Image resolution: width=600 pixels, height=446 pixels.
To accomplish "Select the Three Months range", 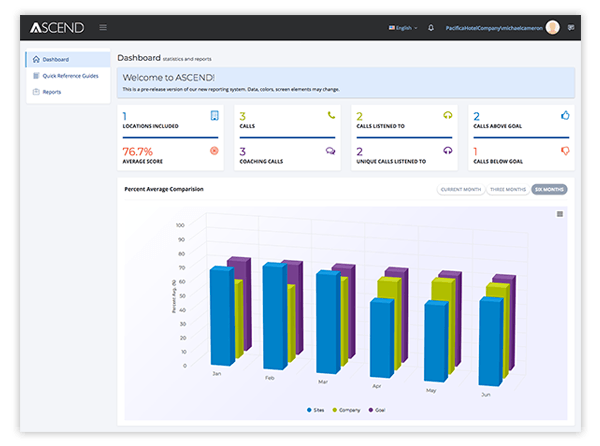I will coord(508,189).
